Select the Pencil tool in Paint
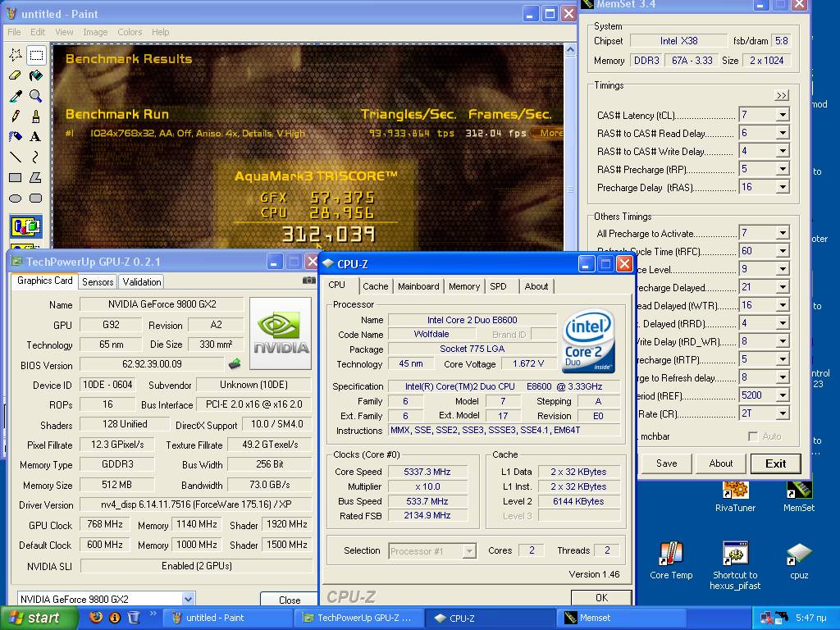Image resolution: width=840 pixels, height=630 pixels. 16,116
